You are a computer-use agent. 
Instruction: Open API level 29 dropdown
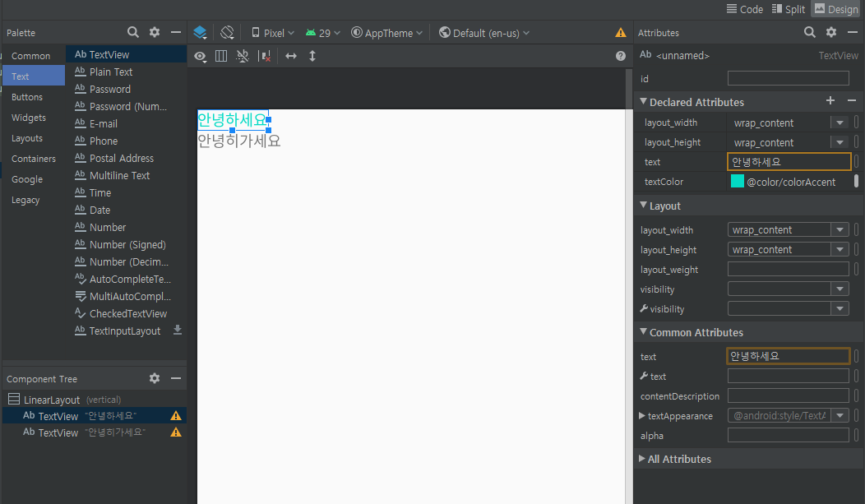(x=322, y=33)
